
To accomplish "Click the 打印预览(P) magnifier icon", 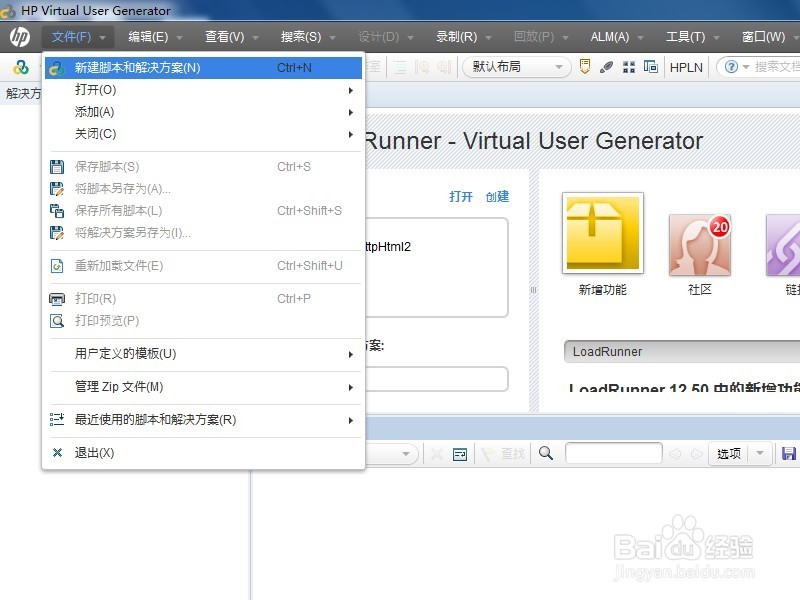I will pyautogui.click(x=57, y=321).
